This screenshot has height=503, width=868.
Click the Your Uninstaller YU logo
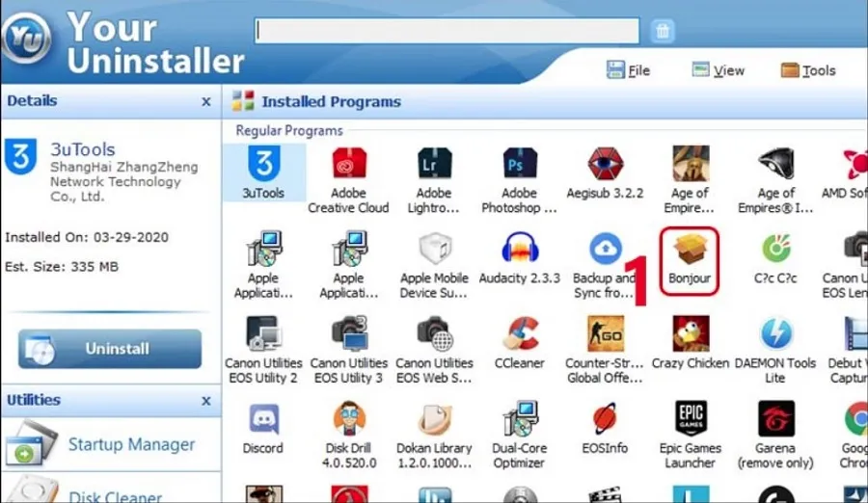click(x=26, y=39)
